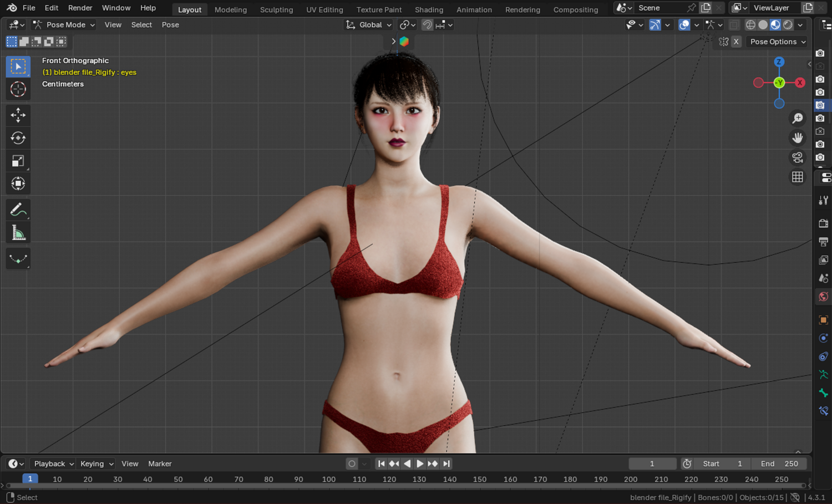Toggle camera view with the camera gizmo

[x=798, y=157]
